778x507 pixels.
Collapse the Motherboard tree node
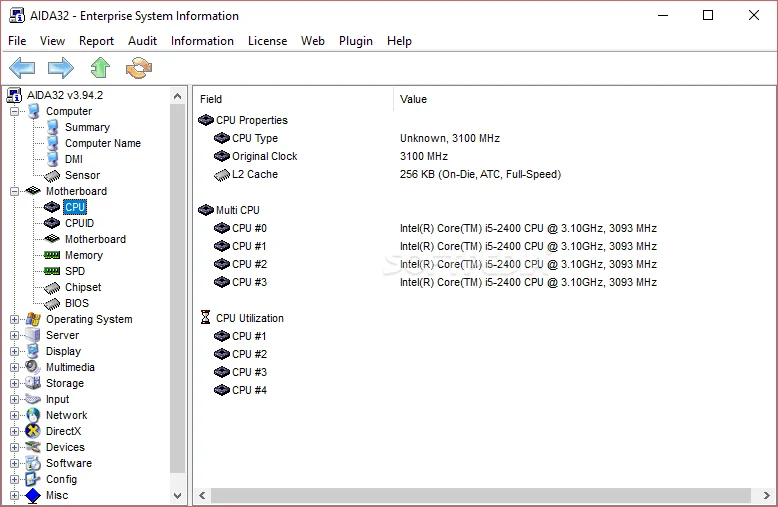click(x=14, y=191)
